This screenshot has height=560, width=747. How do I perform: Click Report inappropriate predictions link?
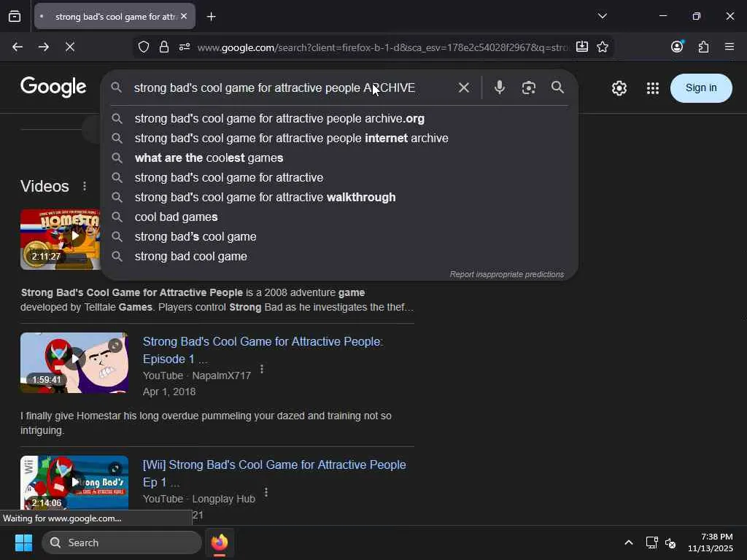(x=507, y=274)
